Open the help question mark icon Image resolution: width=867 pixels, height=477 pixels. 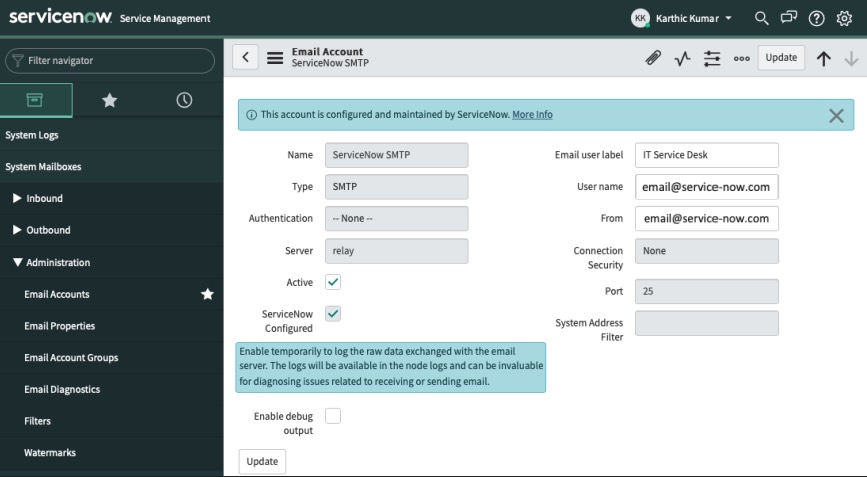tap(816, 18)
